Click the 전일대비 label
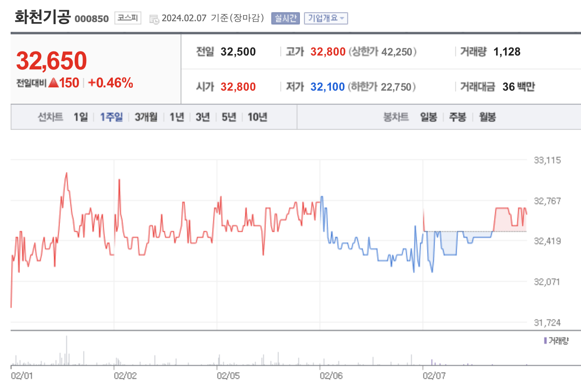 (31, 83)
